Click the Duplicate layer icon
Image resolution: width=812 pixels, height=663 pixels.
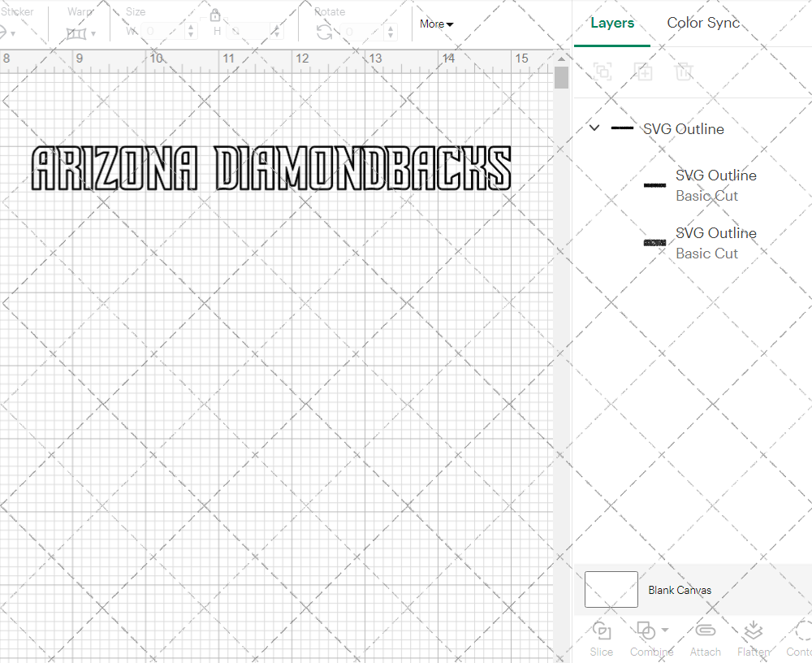644,71
